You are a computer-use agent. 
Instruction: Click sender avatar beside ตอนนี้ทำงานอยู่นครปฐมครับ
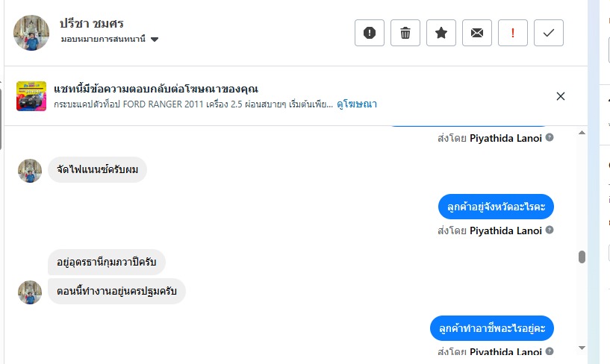[30, 292]
